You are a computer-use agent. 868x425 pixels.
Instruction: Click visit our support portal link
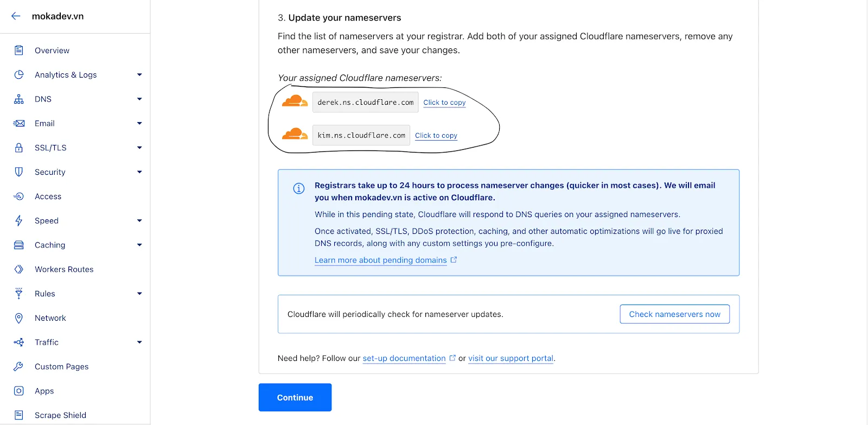pyautogui.click(x=511, y=358)
